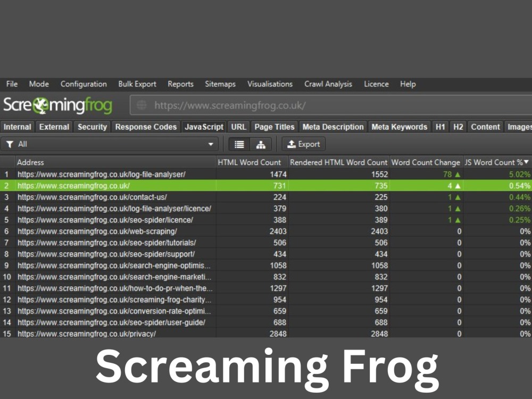
Task: Select the privacy/ URL row
Action: [266, 333]
